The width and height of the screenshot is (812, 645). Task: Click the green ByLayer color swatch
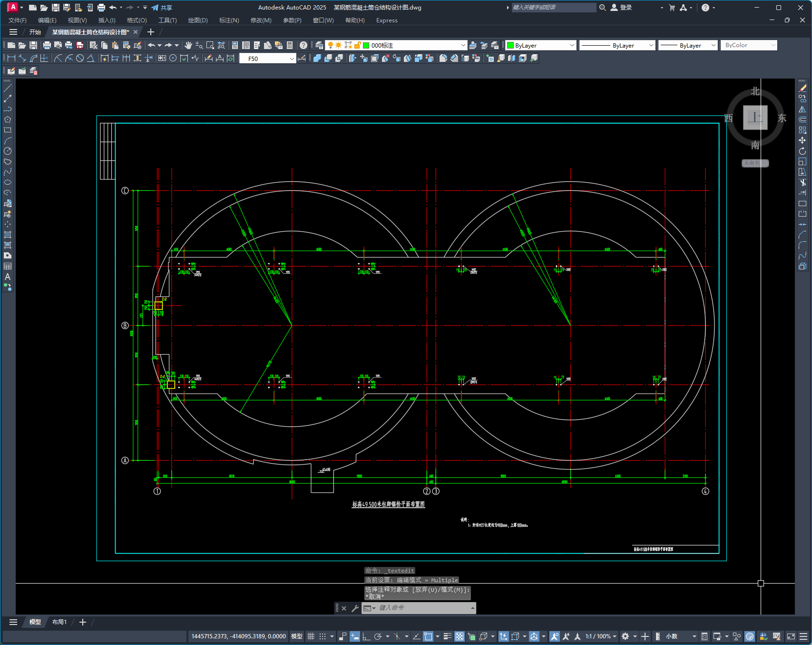(510, 45)
